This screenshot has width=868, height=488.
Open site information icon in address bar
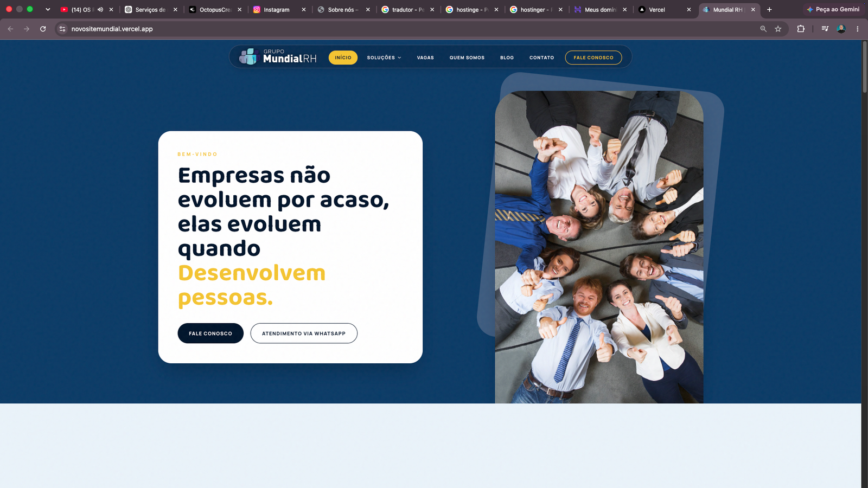point(62,29)
